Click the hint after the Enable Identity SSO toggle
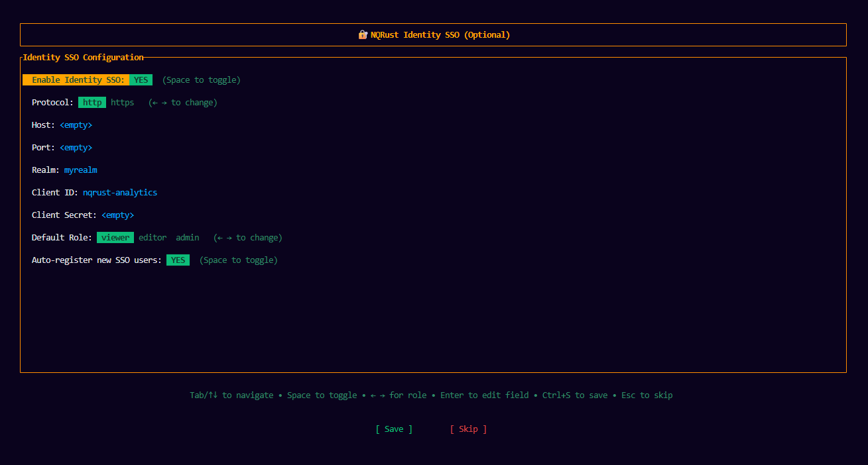868x465 pixels. tap(201, 80)
